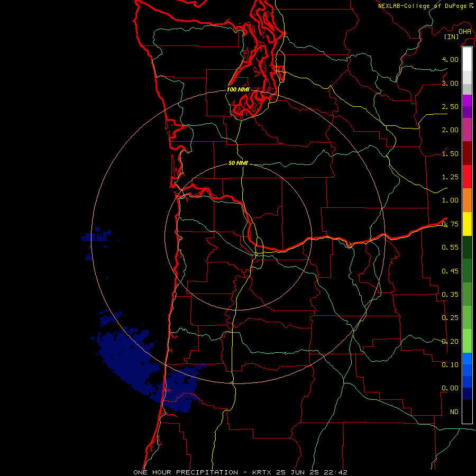Viewport: 476px width, 476px height.
Task: Click the 2.50 legend value
Action: click(450, 106)
